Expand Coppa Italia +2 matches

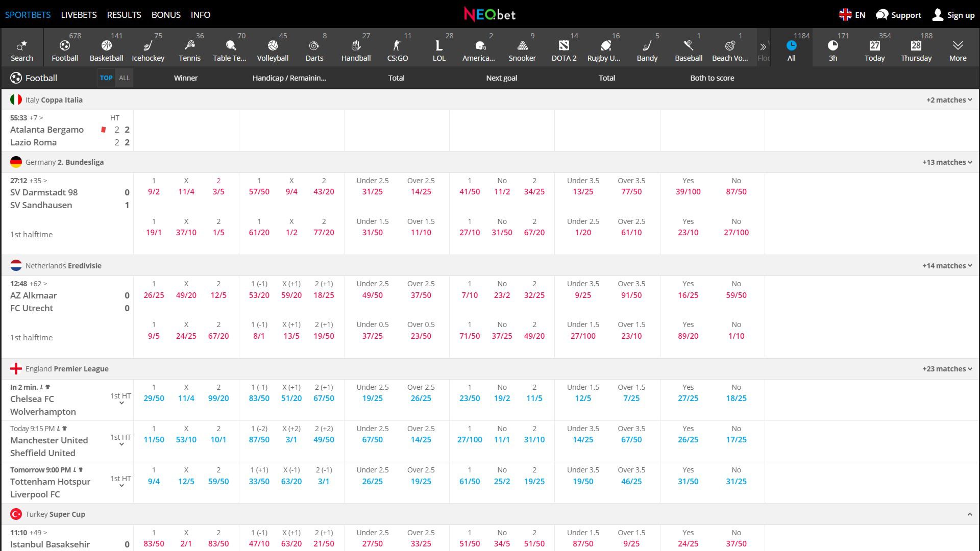click(949, 100)
